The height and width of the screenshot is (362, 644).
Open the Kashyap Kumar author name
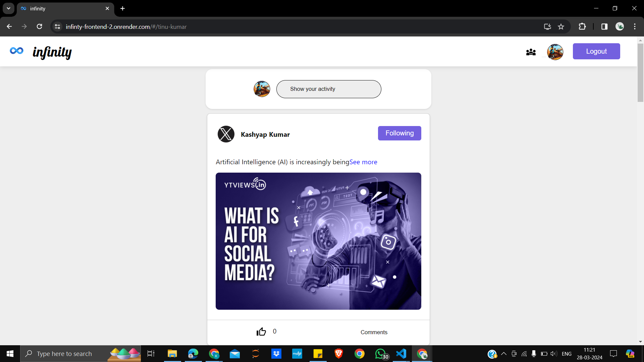265,134
